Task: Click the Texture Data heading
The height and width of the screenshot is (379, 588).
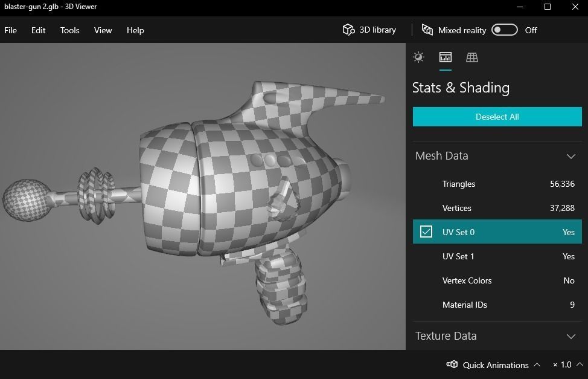Action: 446,336
